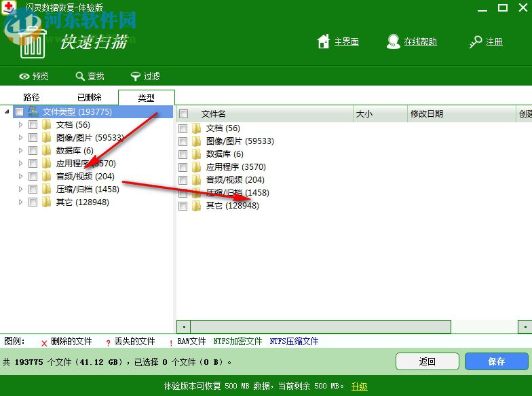Click the key icon for 注册

point(476,42)
